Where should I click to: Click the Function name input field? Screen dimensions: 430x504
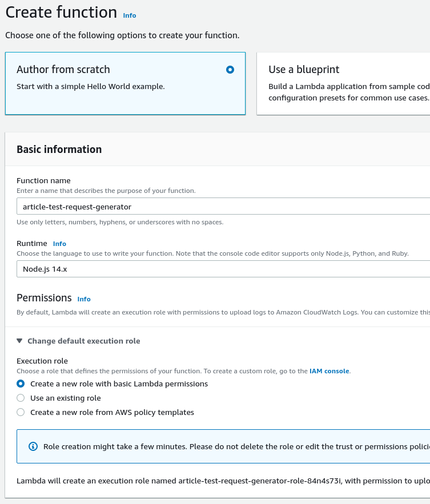pyautogui.click(x=223, y=206)
